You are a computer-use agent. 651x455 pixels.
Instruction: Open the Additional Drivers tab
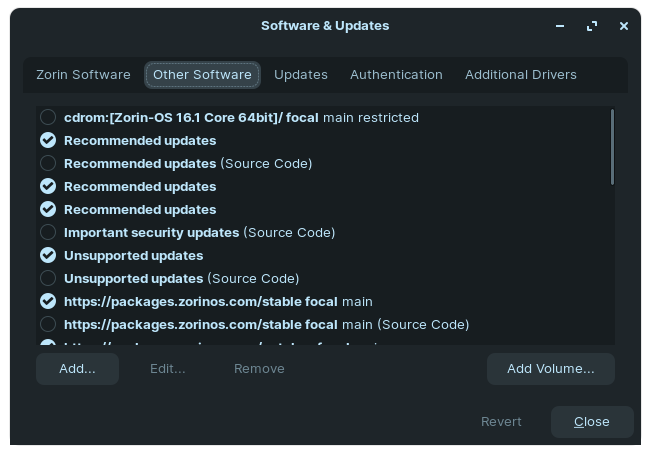coord(520,75)
